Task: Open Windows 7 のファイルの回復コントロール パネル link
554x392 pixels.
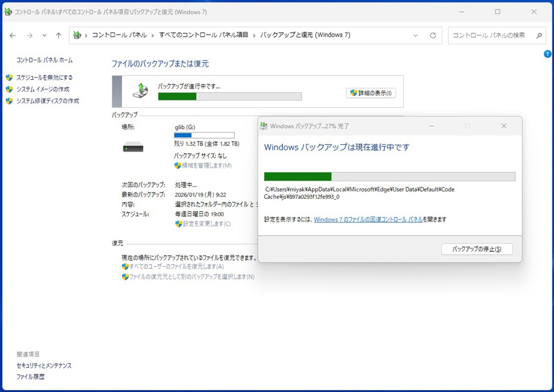Action: pos(368,220)
